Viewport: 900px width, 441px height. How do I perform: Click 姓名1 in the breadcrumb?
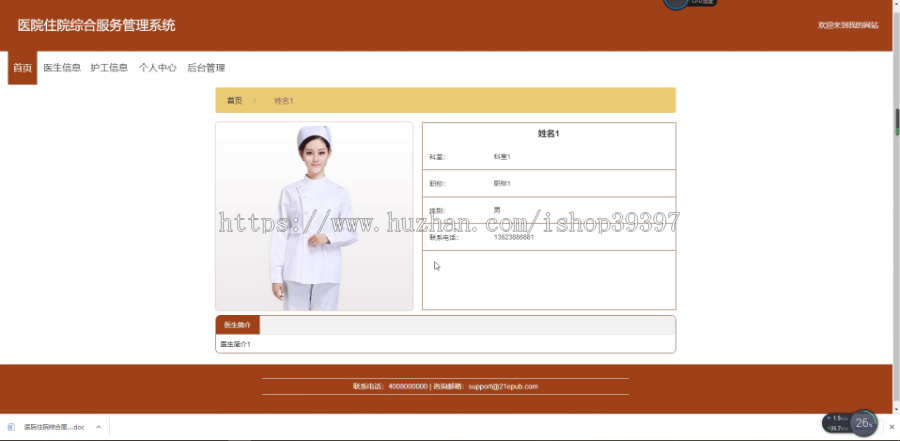tap(284, 101)
